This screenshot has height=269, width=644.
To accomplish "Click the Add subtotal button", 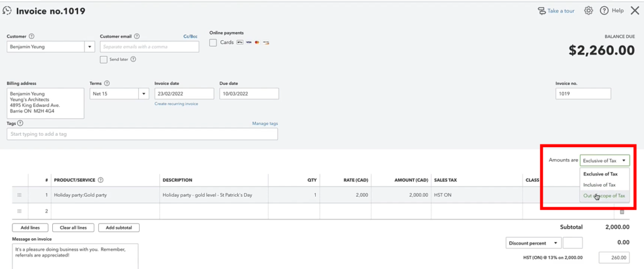I will (x=119, y=228).
